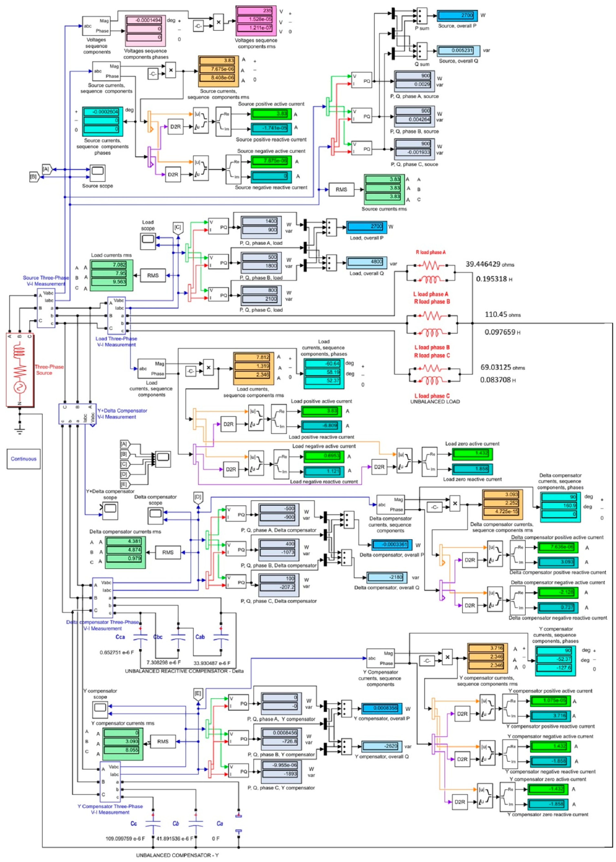Open the Source scope block
This screenshot has height=862, width=616.
tap(97, 173)
